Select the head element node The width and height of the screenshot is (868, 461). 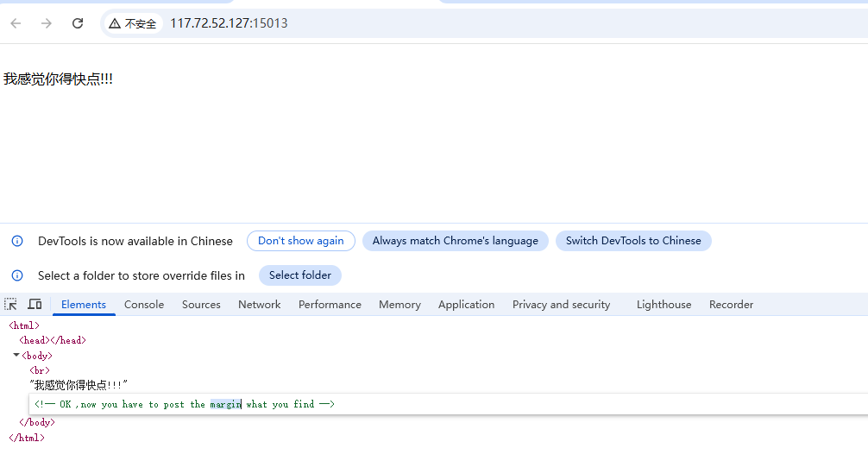point(53,341)
